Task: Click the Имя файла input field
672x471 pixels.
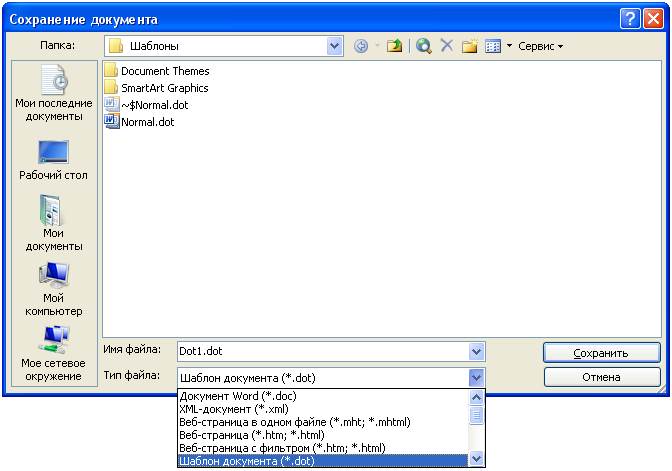Action: click(x=323, y=351)
